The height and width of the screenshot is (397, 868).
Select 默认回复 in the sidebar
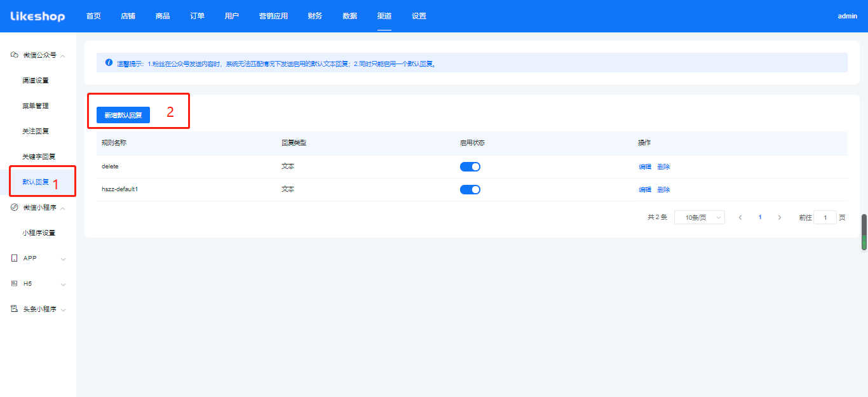(36, 182)
